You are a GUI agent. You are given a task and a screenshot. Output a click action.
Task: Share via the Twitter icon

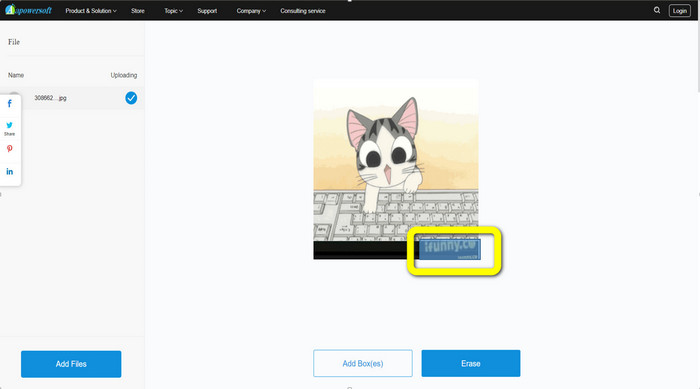pyautogui.click(x=9, y=127)
